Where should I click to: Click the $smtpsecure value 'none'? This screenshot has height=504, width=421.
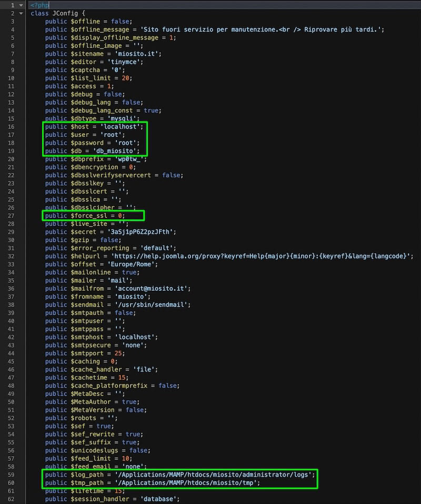133,345
